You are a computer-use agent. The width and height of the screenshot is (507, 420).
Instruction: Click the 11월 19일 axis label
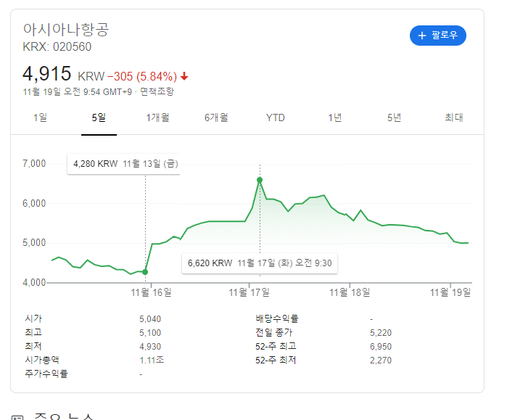(450, 292)
